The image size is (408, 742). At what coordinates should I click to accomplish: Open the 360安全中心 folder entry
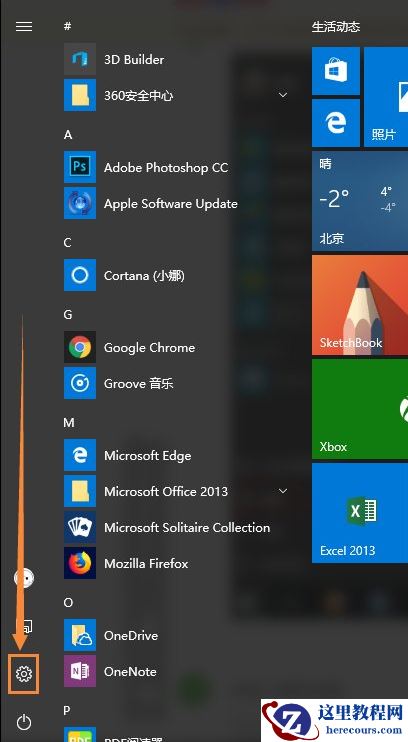[x=176, y=95]
